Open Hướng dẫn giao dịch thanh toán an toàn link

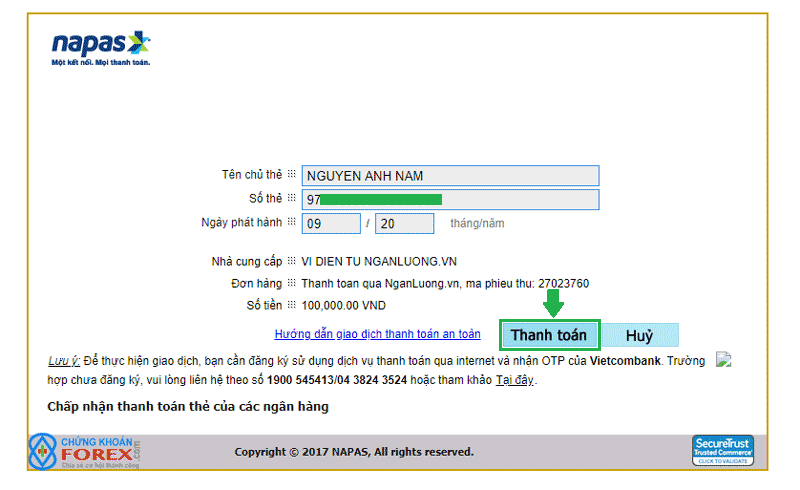coord(378,334)
